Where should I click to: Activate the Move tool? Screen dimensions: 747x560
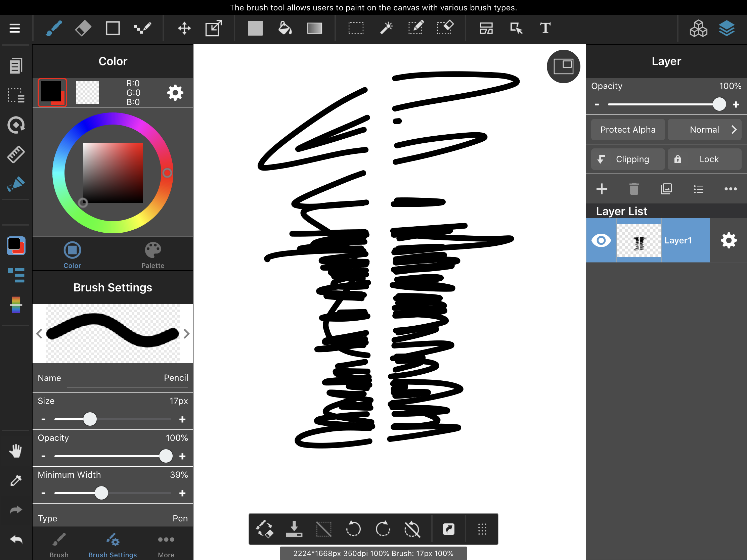tap(184, 28)
